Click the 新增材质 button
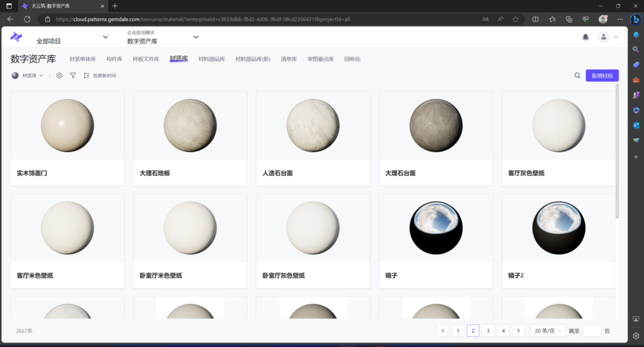 [602, 75]
